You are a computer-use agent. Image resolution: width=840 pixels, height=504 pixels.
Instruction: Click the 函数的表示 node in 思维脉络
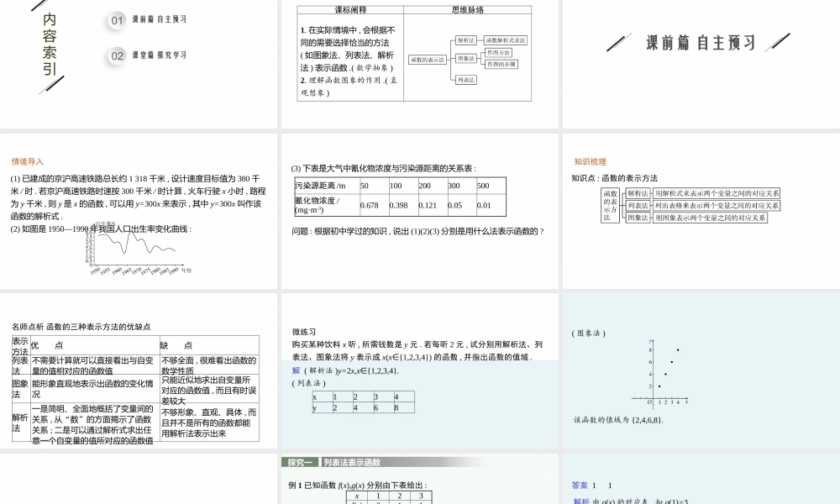click(428, 59)
